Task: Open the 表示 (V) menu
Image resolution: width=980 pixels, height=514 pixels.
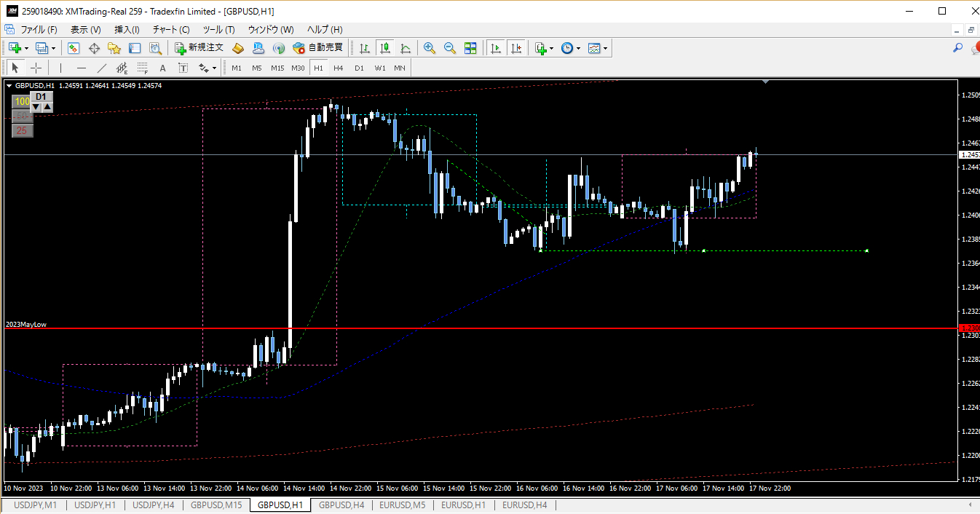Action: (x=86, y=30)
